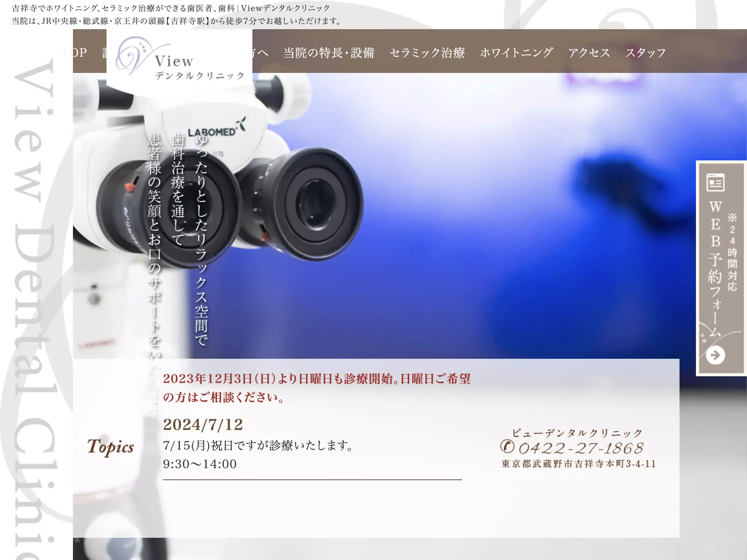The height and width of the screenshot is (560, 747).
Task: Click the WEB予約フォーム form icon
Action: pyautogui.click(x=715, y=182)
